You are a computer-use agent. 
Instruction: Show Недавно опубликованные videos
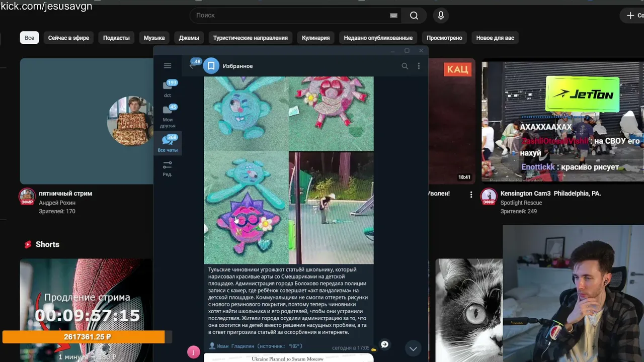point(378,38)
